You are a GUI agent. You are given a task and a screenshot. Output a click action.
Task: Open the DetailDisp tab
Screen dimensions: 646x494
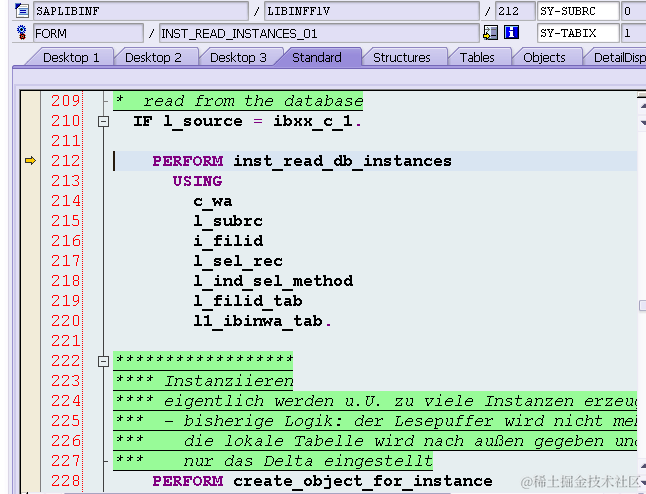[618, 57]
